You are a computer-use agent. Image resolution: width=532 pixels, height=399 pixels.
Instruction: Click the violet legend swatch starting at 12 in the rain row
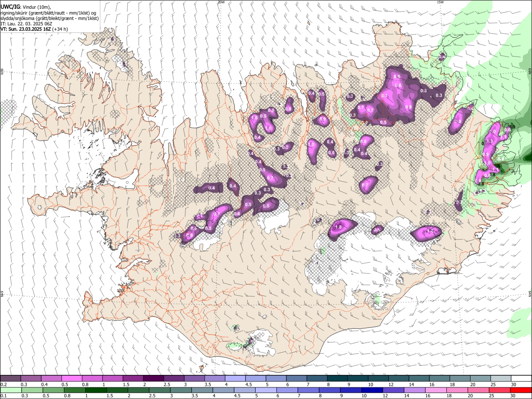tap(393, 390)
